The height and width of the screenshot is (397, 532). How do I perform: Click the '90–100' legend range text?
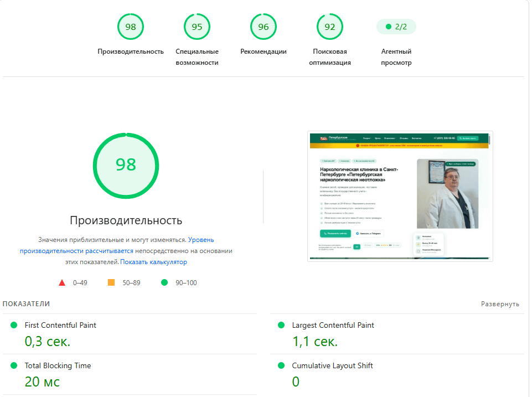tap(186, 282)
